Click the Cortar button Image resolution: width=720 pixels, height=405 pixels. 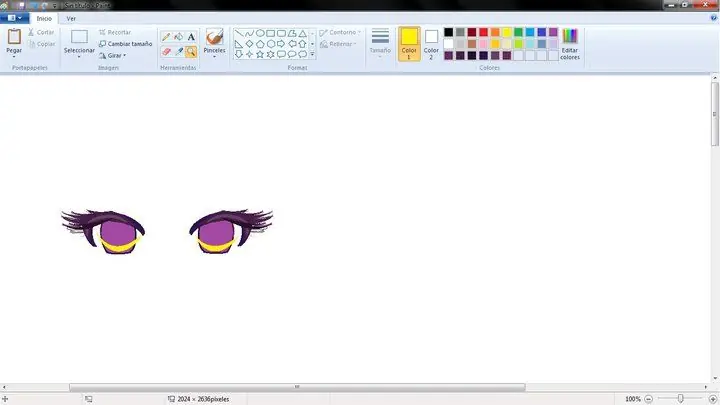point(41,32)
